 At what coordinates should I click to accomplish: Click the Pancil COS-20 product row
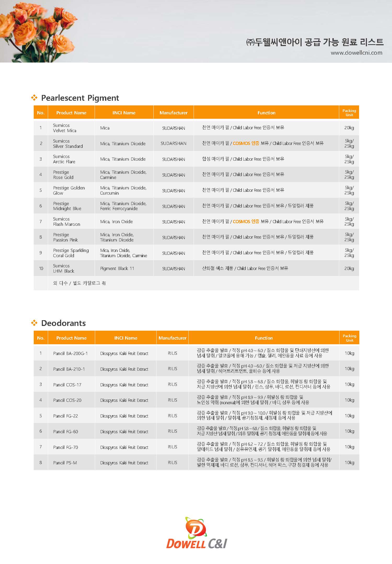(196, 400)
